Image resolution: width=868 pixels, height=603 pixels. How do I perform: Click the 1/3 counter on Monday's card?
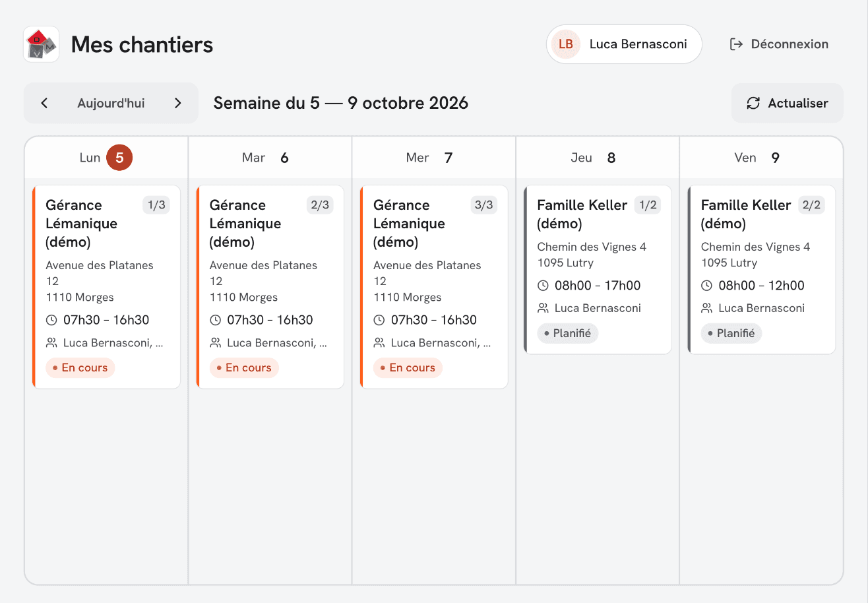pos(156,205)
